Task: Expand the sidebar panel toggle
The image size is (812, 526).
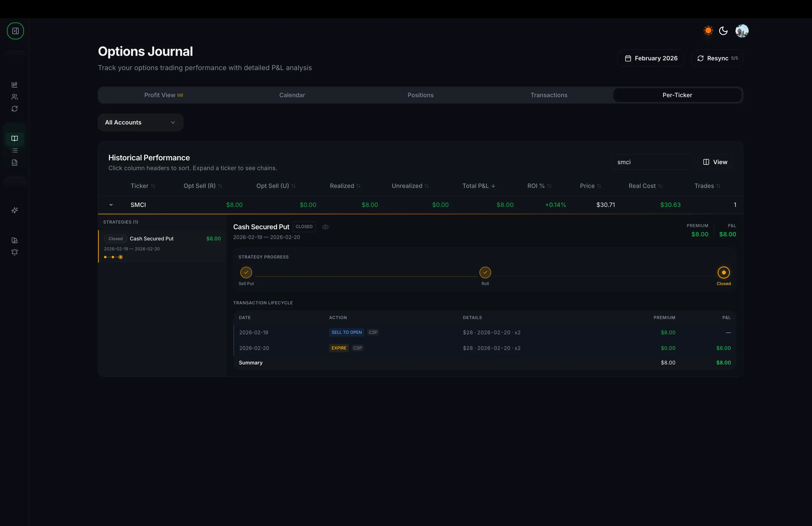Action: point(15,31)
